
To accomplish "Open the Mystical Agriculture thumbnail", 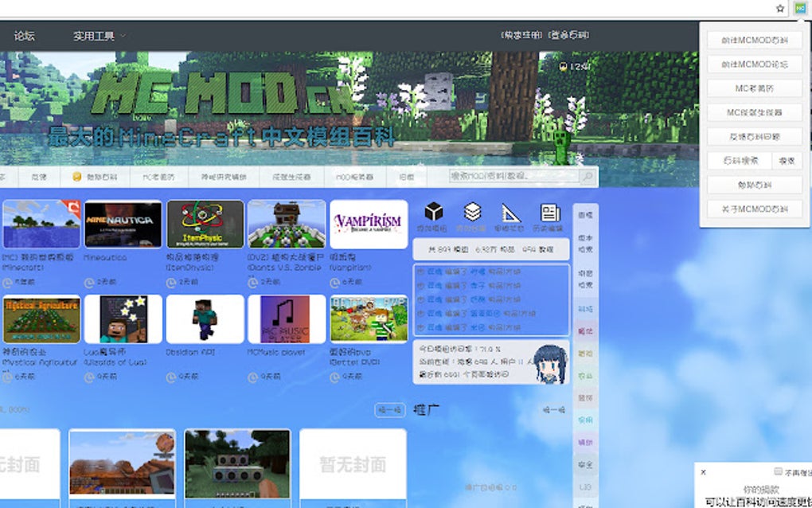I will (41, 319).
